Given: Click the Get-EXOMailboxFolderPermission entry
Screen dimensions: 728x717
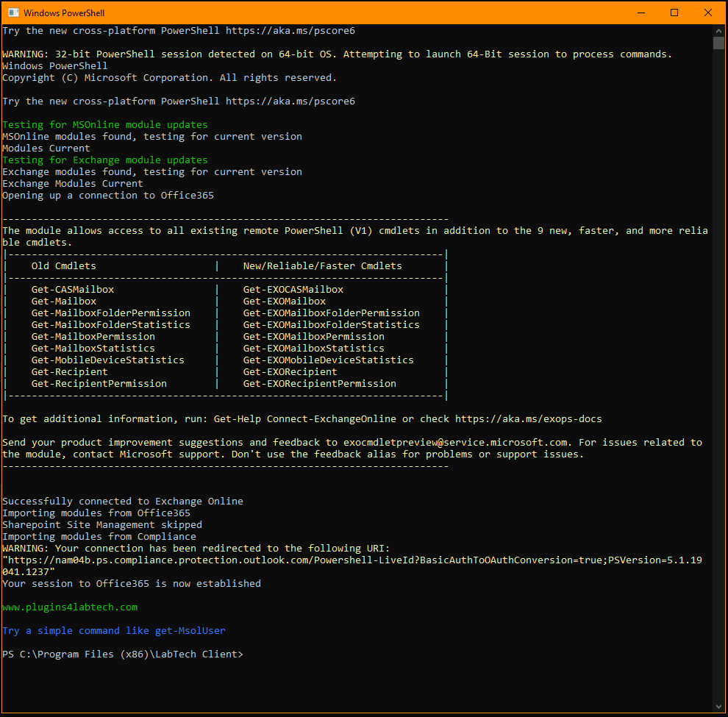Looking at the screenshot, I should [332, 313].
